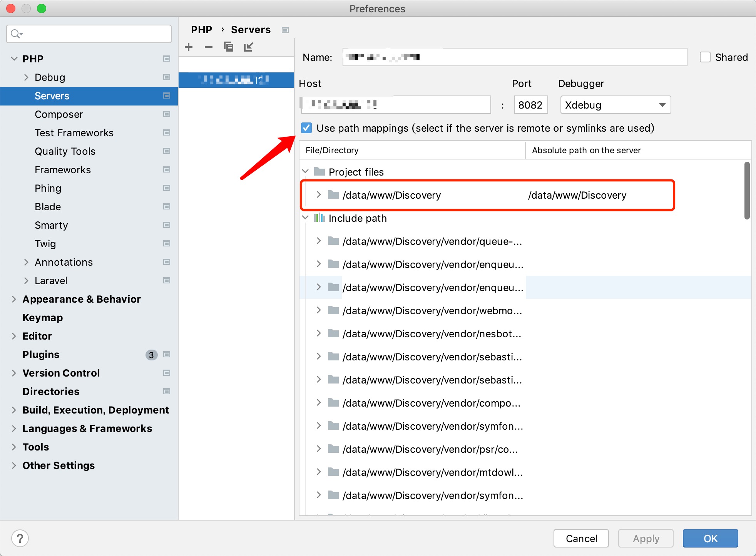Toggle the Shared checkbox

(x=705, y=57)
